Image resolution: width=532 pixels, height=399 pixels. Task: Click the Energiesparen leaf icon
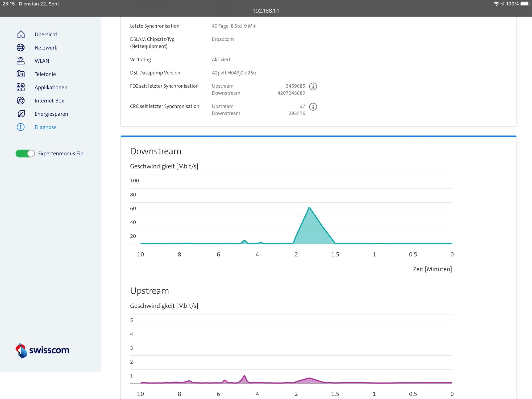tap(21, 114)
